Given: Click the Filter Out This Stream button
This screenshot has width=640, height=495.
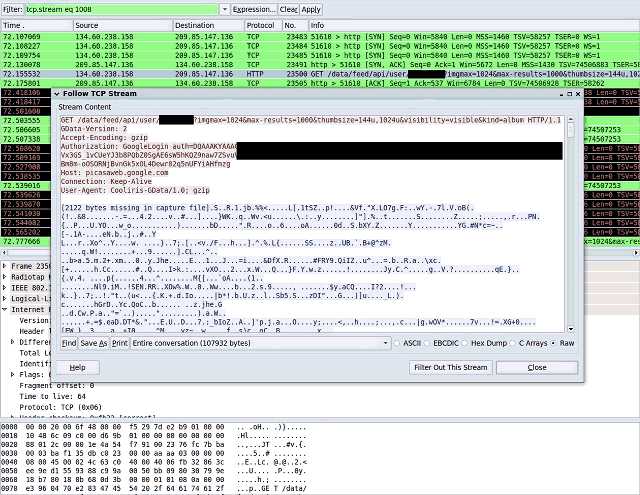Looking at the screenshot, I should click(x=451, y=367).
